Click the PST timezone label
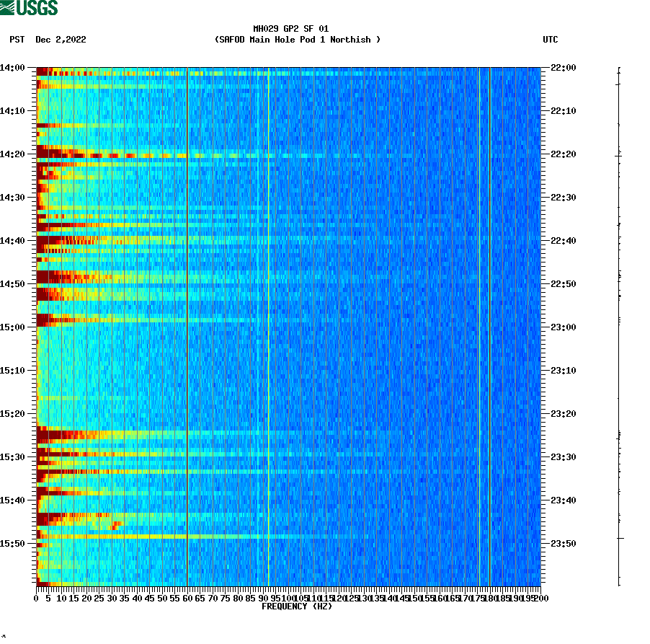Viewport: 650px width, 644px height. 16,40
